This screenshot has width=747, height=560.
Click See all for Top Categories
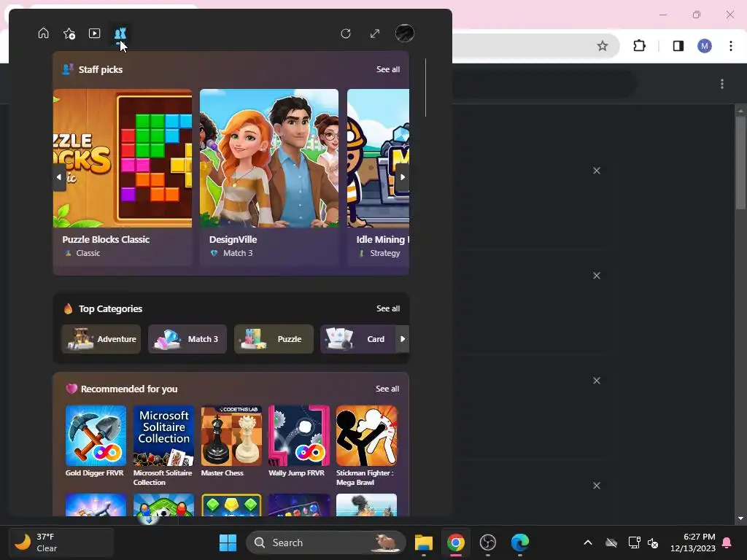(388, 308)
